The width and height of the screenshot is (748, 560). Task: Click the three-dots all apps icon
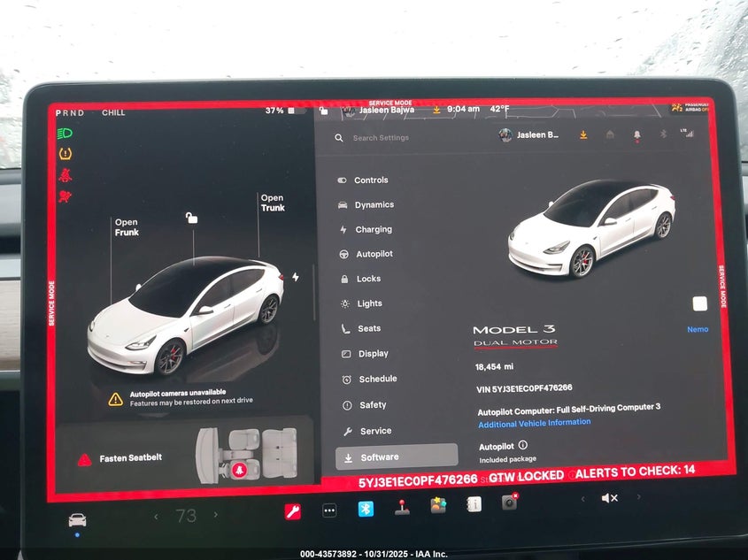pos(329,510)
